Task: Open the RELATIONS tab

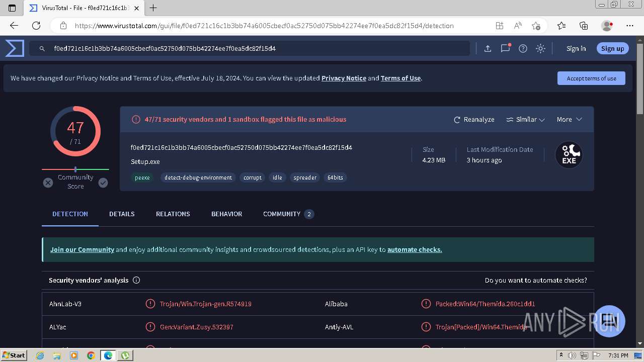Action: pyautogui.click(x=173, y=214)
